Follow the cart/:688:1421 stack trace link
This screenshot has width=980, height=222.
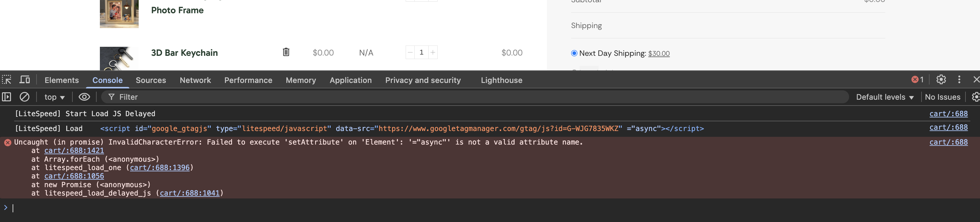pyautogui.click(x=74, y=150)
